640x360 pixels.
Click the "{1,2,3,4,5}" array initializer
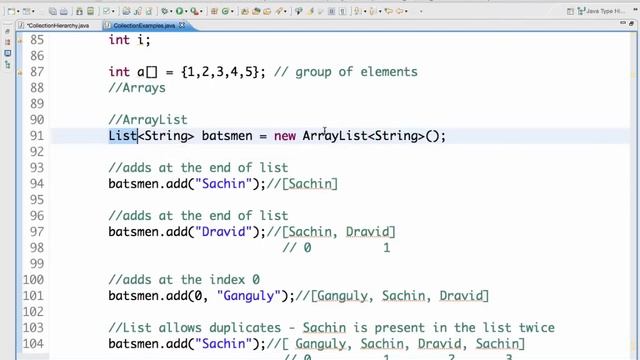(220, 72)
